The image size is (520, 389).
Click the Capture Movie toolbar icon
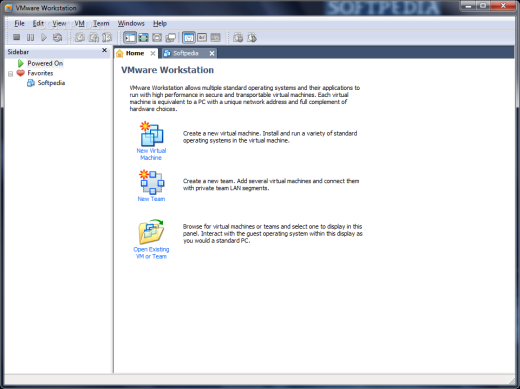point(238,38)
